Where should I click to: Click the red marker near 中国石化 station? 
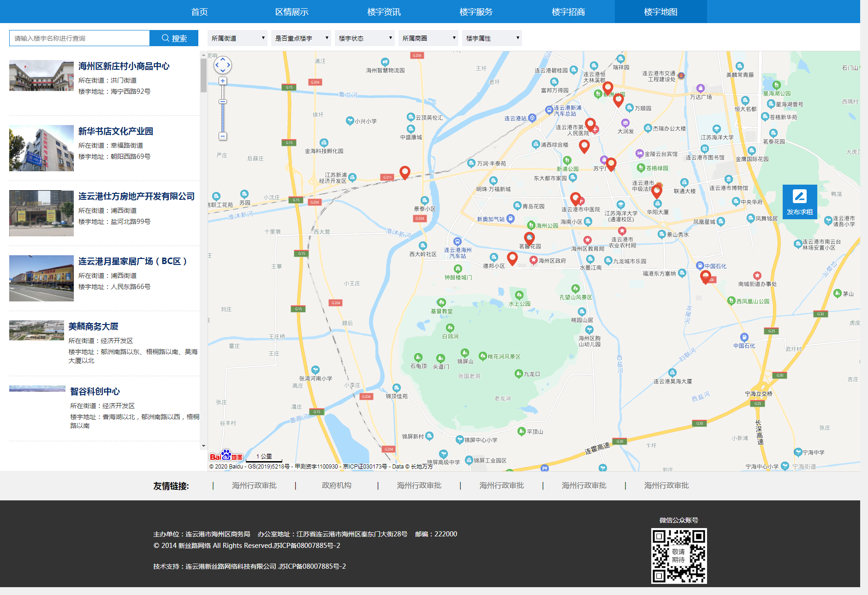coord(705,276)
